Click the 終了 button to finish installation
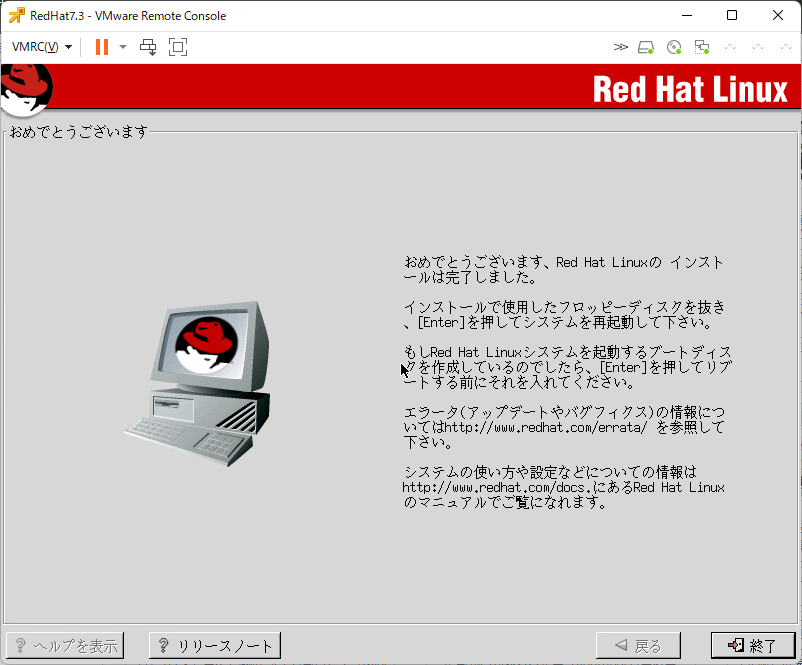 [753, 646]
